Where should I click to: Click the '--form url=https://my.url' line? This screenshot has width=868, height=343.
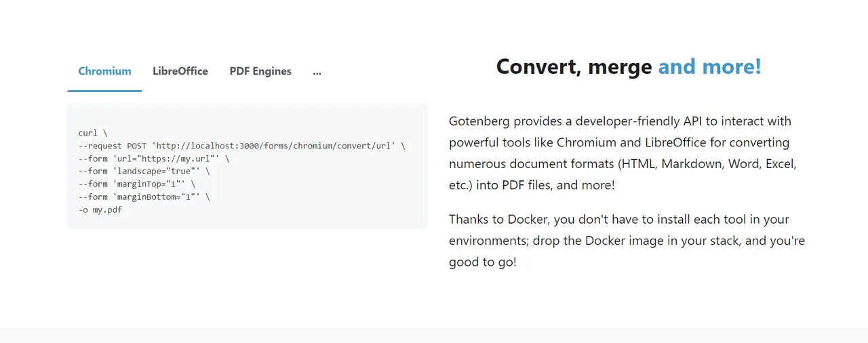coord(154,159)
